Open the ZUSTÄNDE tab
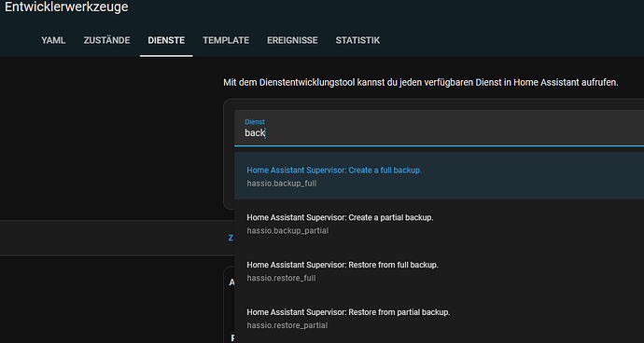Screen dimensions: 644x343 106,40
